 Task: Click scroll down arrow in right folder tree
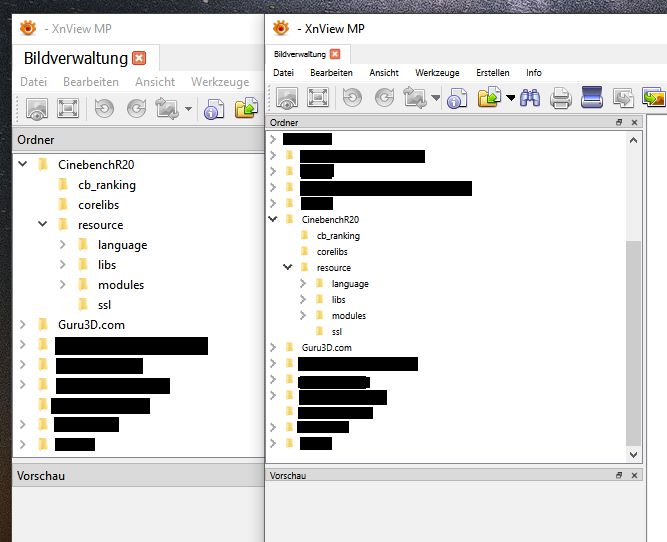[x=633, y=454]
